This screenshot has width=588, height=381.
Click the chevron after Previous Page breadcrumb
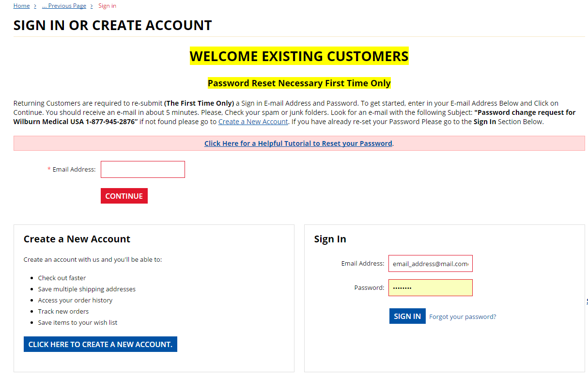(x=92, y=6)
